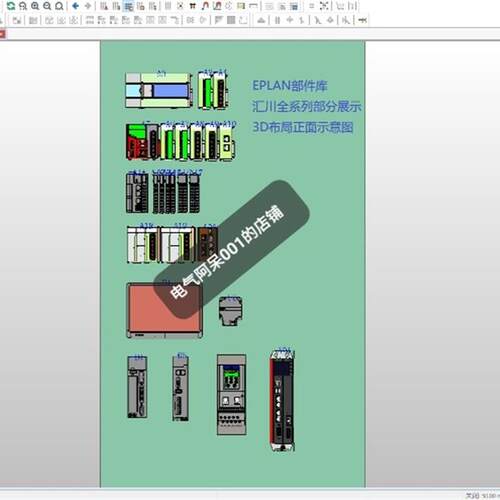Go back with the blue left arrow

click(76, 6)
